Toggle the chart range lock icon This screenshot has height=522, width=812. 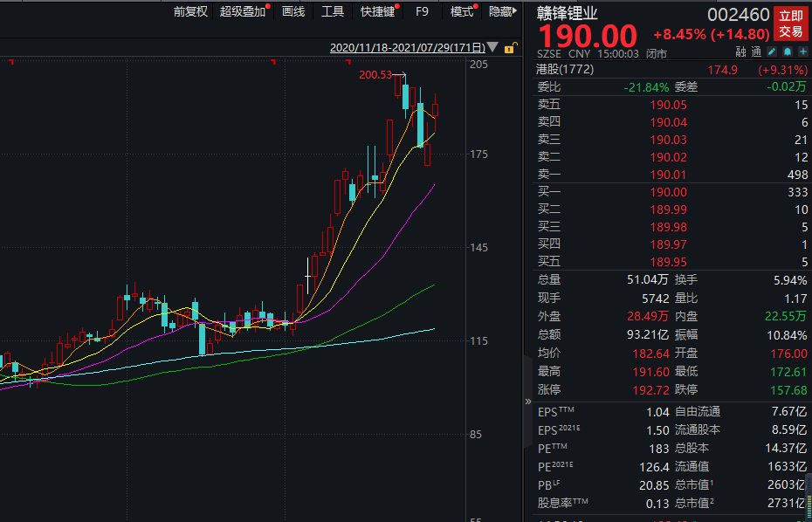508,47
